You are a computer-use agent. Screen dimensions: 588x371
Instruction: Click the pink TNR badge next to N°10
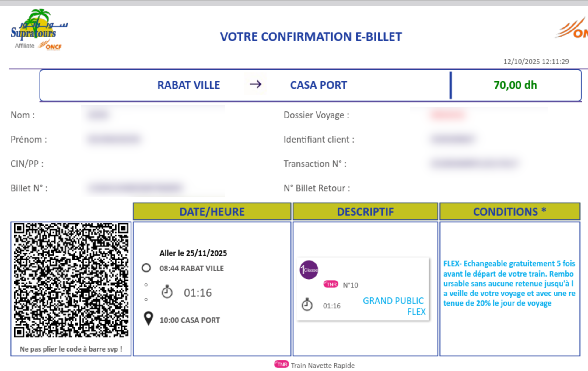point(331,284)
